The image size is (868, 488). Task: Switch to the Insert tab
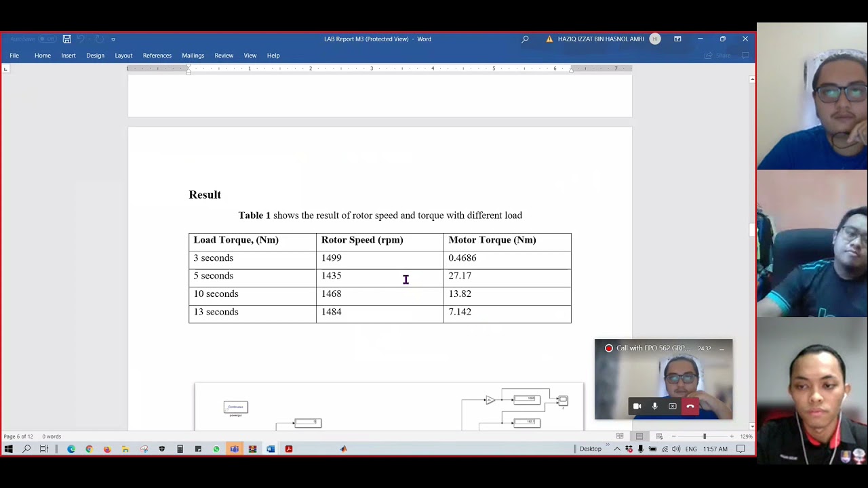68,56
